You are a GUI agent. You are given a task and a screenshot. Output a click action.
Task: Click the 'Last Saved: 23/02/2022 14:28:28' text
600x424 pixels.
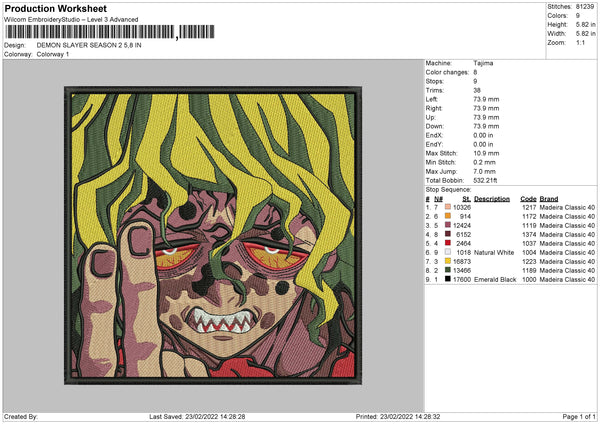click(x=197, y=416)
